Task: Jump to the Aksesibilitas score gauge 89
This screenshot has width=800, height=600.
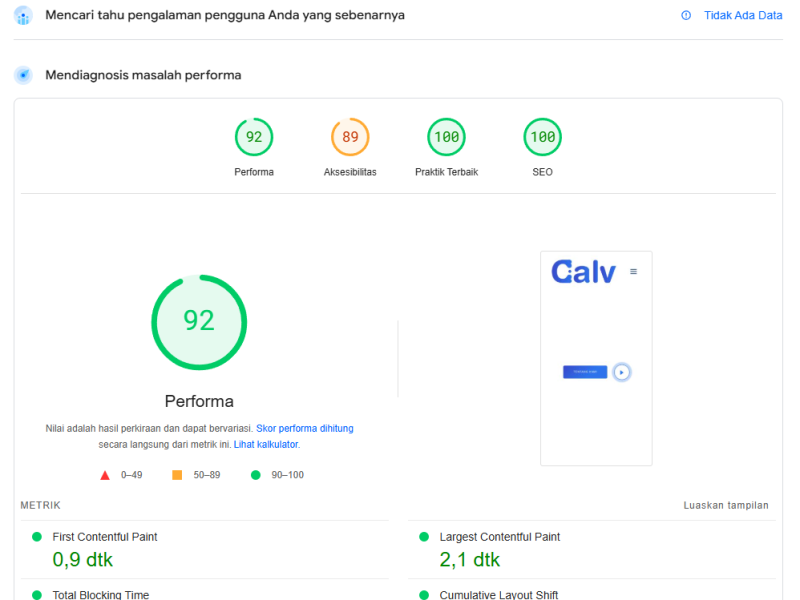Action: tap(350, 137)
